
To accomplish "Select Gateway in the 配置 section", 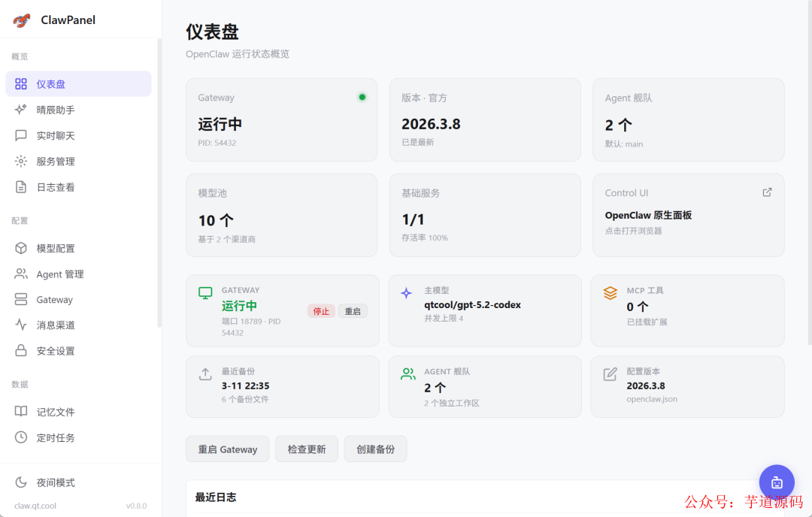I will [x=79, y=299].
